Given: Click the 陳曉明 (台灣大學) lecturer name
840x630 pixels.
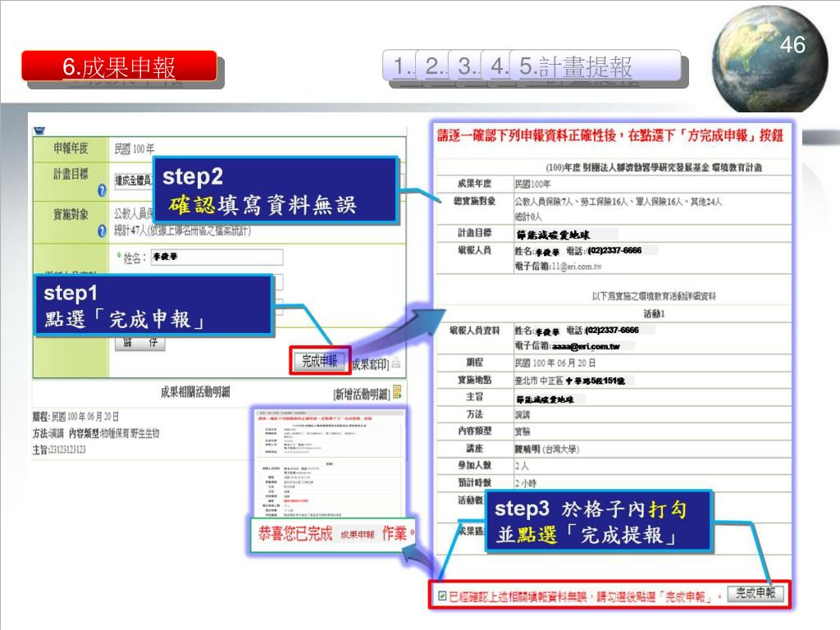Looking at the screenshot, I should [547, 449].
